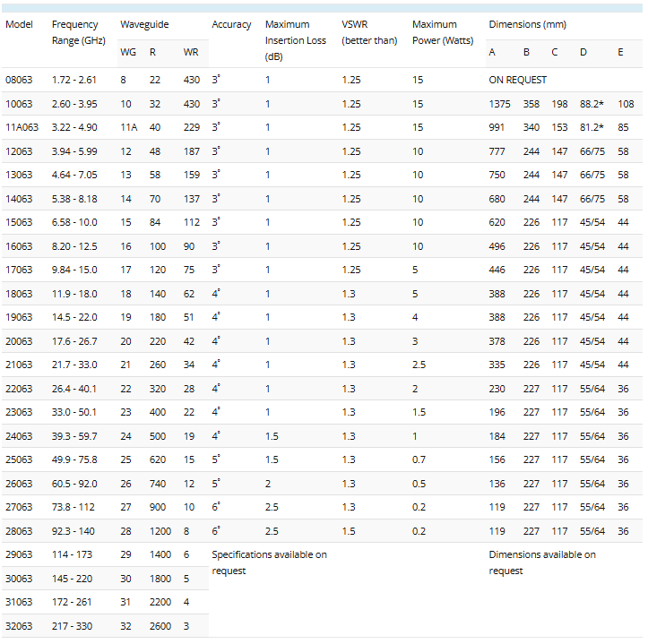
Task: Click 'Dimensions available on request' text
Action: [x=541, y=562]
